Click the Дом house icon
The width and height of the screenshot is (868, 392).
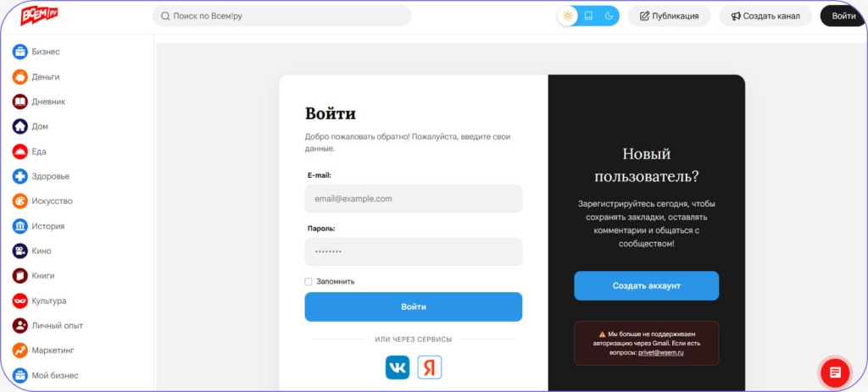click(20, 127)
